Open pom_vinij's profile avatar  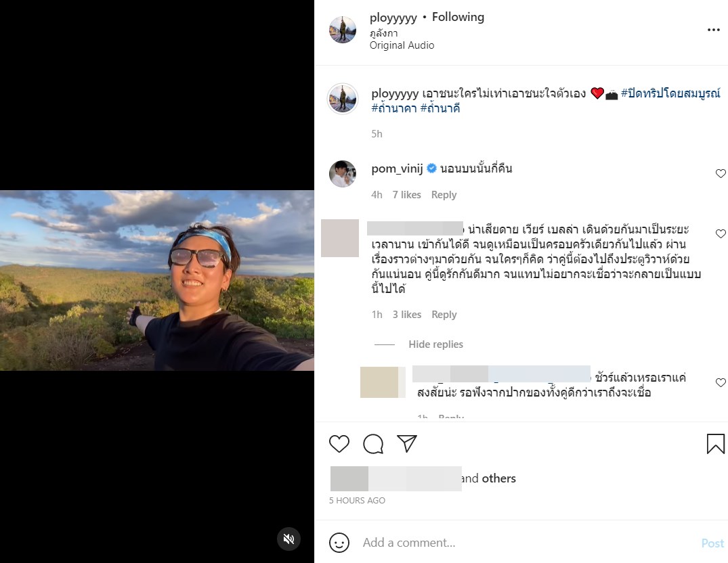[x=343, y=174]
